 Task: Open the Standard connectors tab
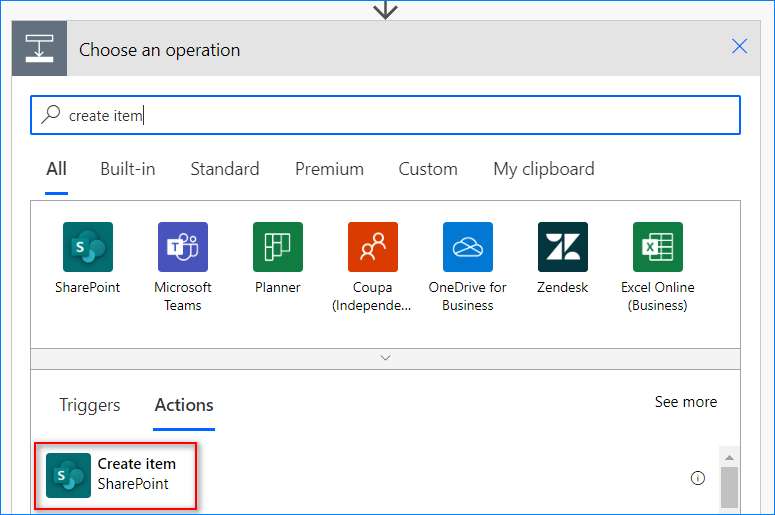click(x=225, y=169)
